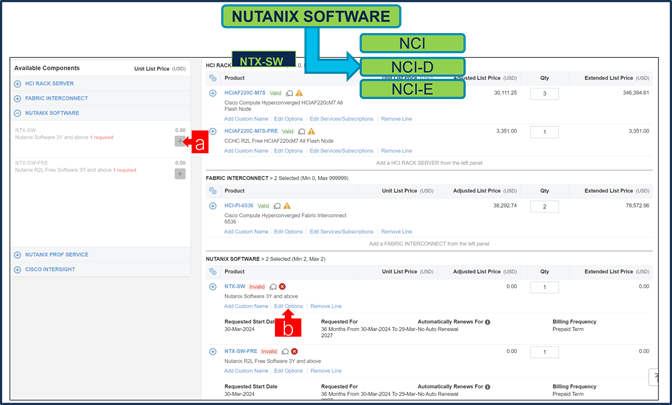Click Remove Line for HCI-FI-6536
Viewport: 672px width, 405px height.
point(396,231)
